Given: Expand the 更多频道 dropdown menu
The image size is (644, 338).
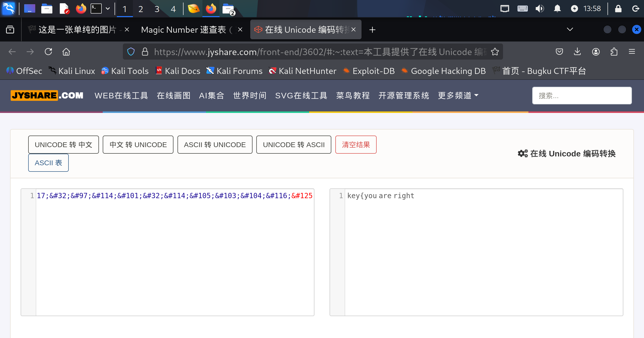Looking at the screenshot, I should point(458,96).
